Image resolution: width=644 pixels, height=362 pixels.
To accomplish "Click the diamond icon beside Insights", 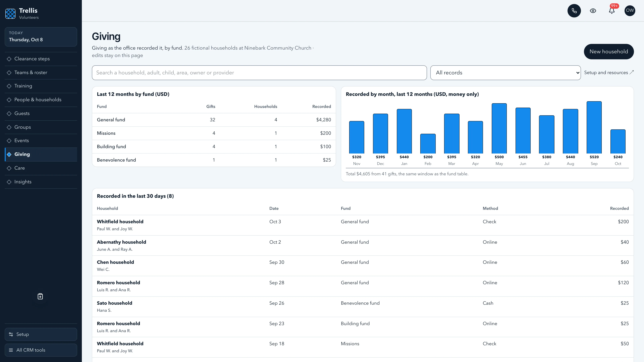I will (9, 182).
